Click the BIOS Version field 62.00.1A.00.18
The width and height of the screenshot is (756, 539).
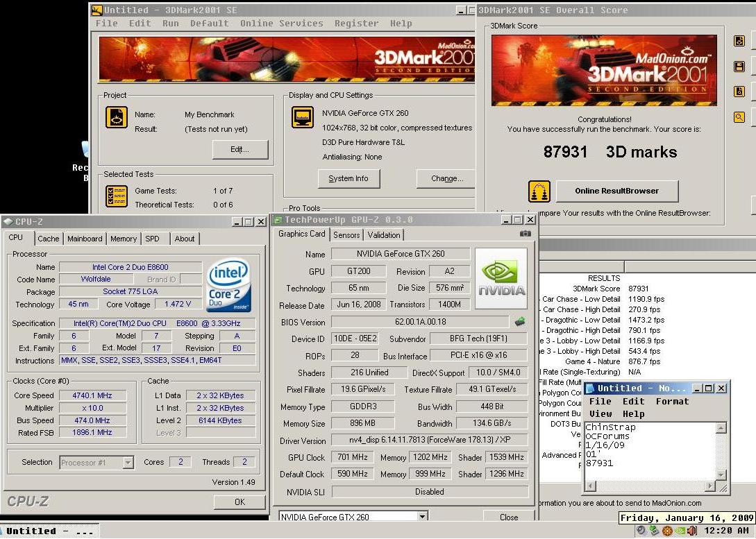pyautogui.click(x=420, y=322)
